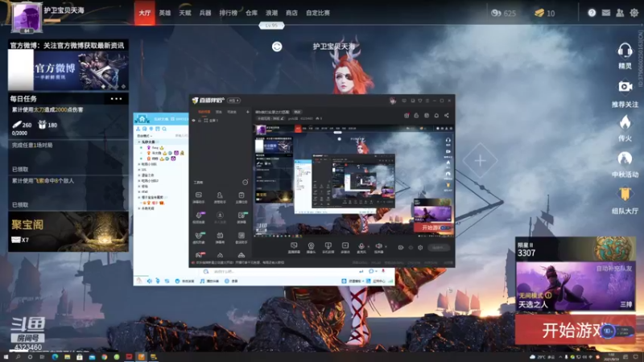Click the Douyu speaker volume icon
Viewport: 644px width, 362px height.
(378, 246)
